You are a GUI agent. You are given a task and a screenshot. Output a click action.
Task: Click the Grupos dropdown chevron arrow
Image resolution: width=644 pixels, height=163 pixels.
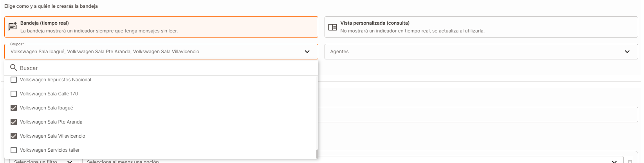pos(307,52)
